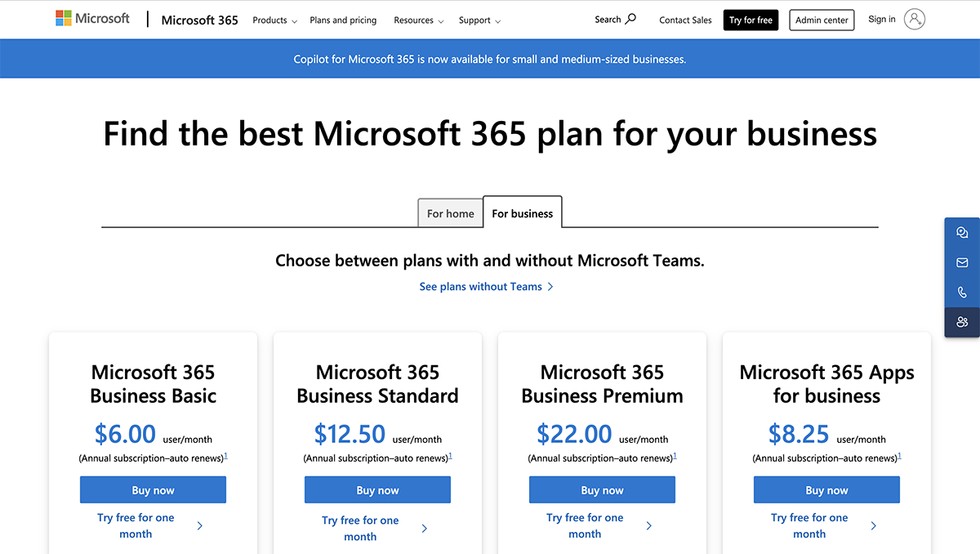980x554 pixels.
Task: Click Buy now under Business Standard
Action: point(377,489)
